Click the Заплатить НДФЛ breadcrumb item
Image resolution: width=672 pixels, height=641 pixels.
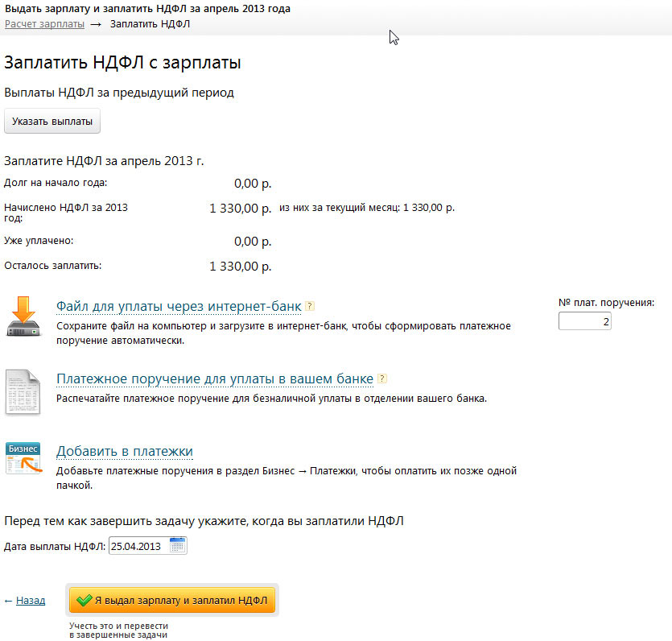pyautogui.click(x=150, y=24)
